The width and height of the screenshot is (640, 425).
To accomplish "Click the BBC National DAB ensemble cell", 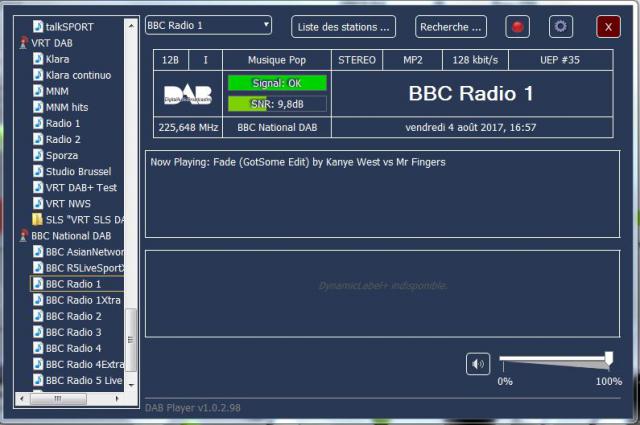I will click(277, 127).
